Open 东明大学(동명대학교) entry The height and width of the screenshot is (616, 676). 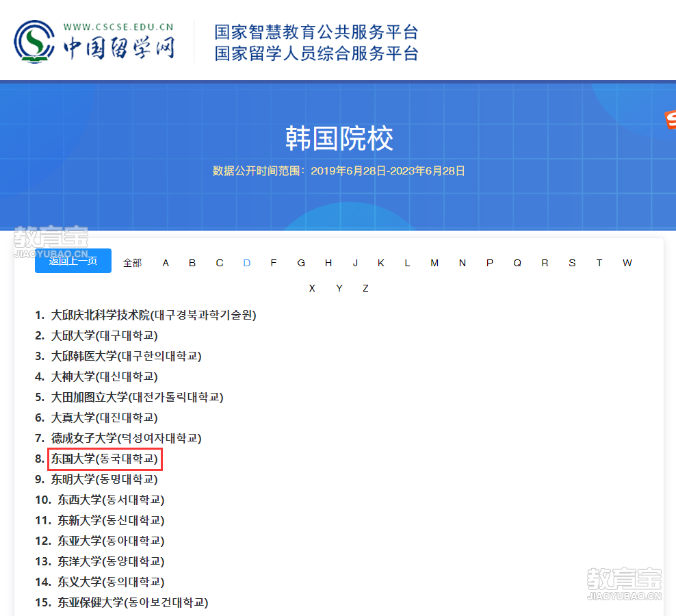click(104, 479)
